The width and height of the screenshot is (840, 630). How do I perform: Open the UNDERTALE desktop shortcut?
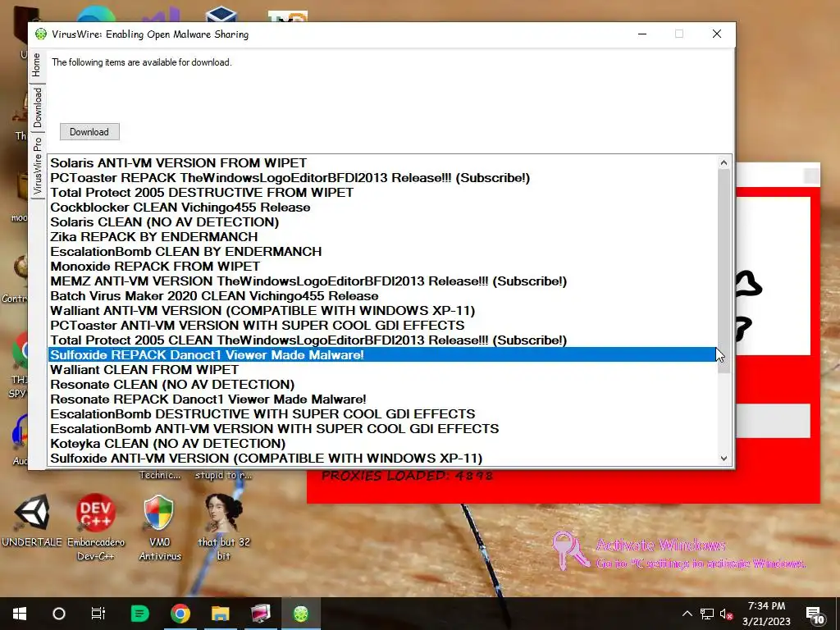pos(32,521)
